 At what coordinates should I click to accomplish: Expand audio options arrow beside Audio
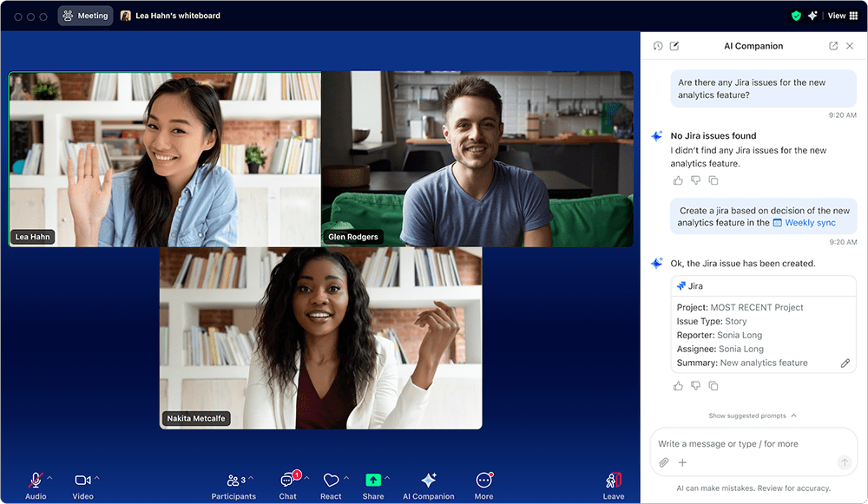coord(49,477)
